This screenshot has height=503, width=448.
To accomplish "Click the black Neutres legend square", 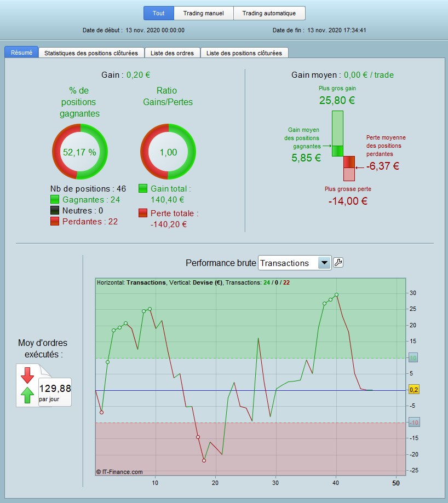I will (x=55, y=210).
